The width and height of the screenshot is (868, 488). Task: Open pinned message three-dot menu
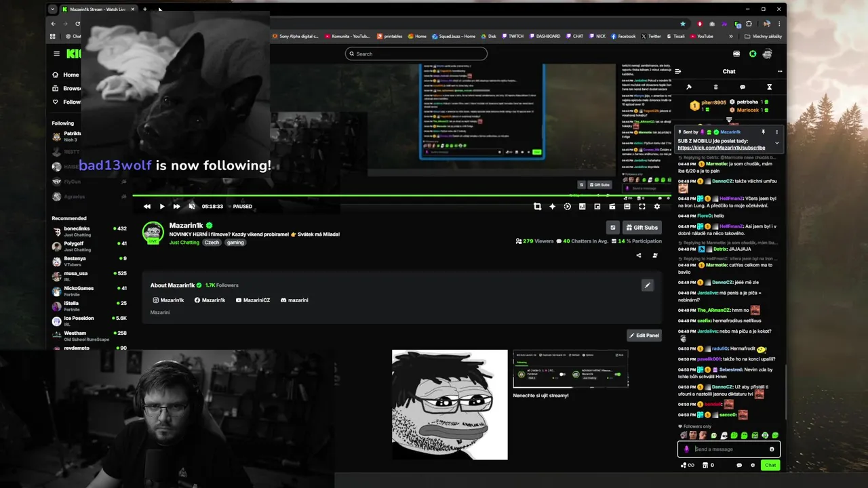[777, 132]
